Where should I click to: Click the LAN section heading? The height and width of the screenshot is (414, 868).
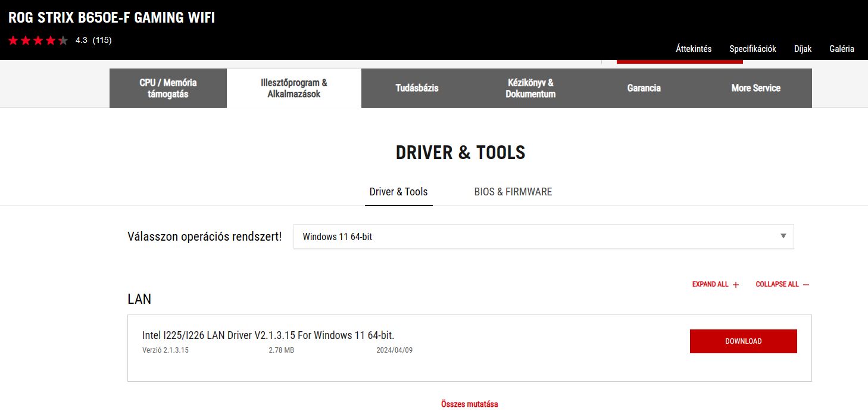(139, 299)
